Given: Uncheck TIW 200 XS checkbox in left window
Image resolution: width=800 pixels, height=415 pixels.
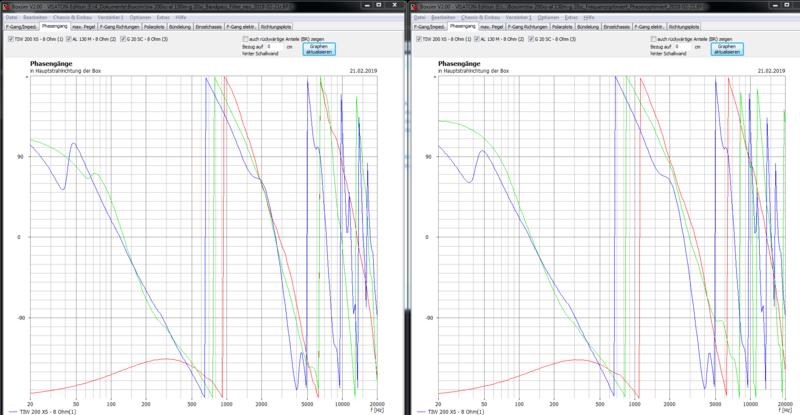Looking at the screenshot, I should [11, 39].
